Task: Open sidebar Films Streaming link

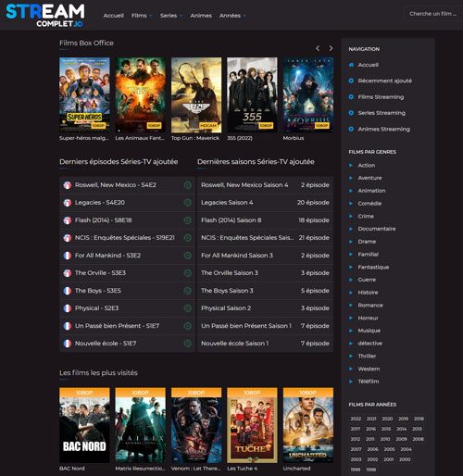Action: tap(381, 97)
